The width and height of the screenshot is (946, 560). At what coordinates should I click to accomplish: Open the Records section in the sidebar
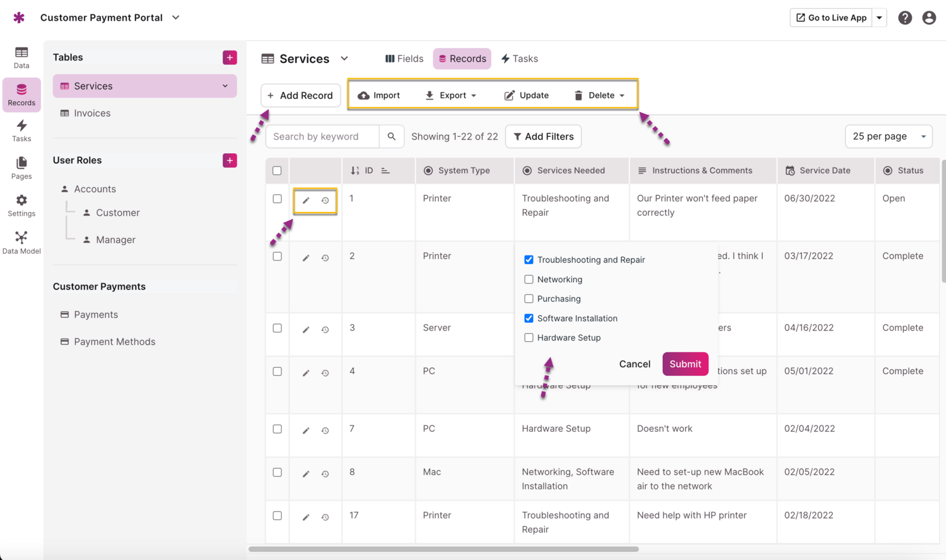(21, 95)
